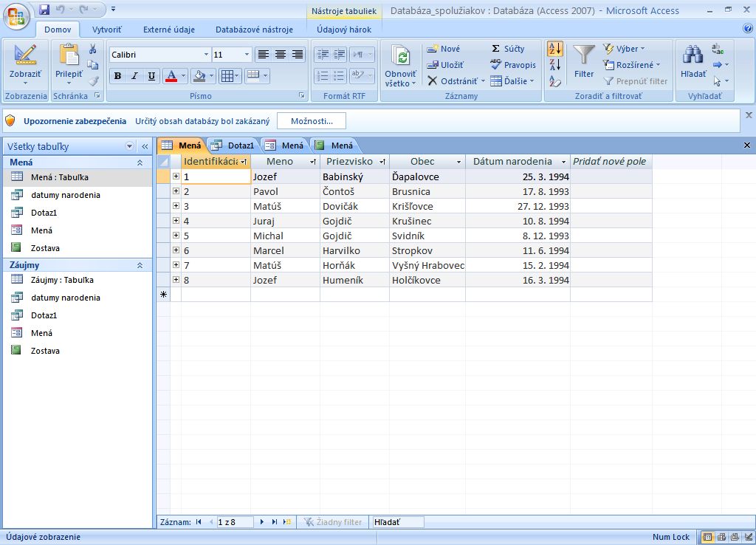The width and height of the screenshot is (756, 545).
Task: Go to next record arrow
Action: [x=262, y=522]
